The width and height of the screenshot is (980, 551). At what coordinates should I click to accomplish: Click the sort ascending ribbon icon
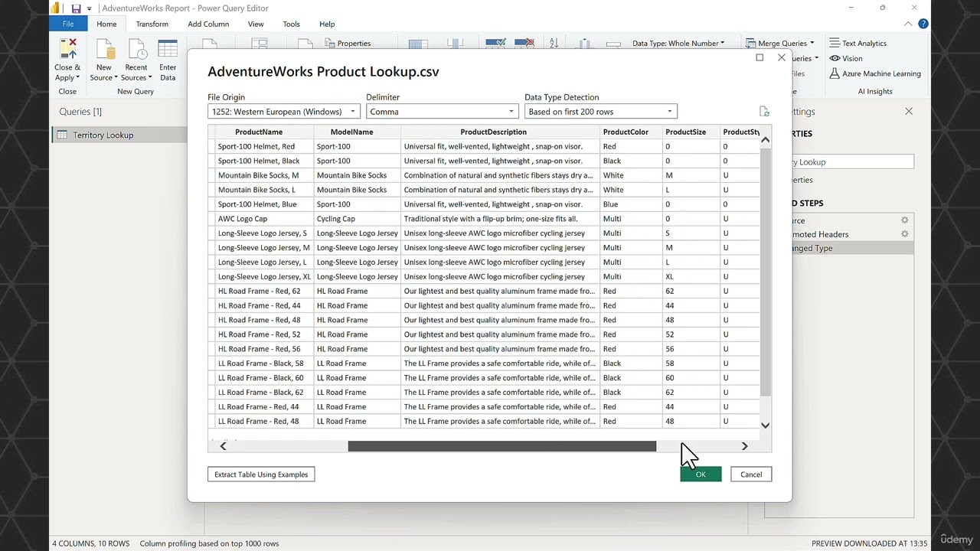[554, 44]
